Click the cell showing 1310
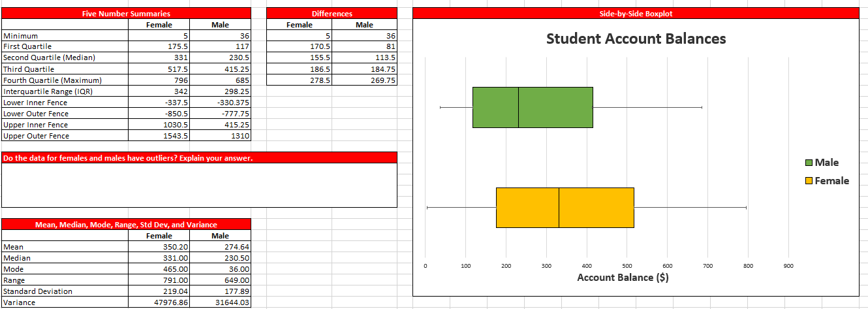Image resolution: width=868 pixels, height=309 pixels. point(221,136)
